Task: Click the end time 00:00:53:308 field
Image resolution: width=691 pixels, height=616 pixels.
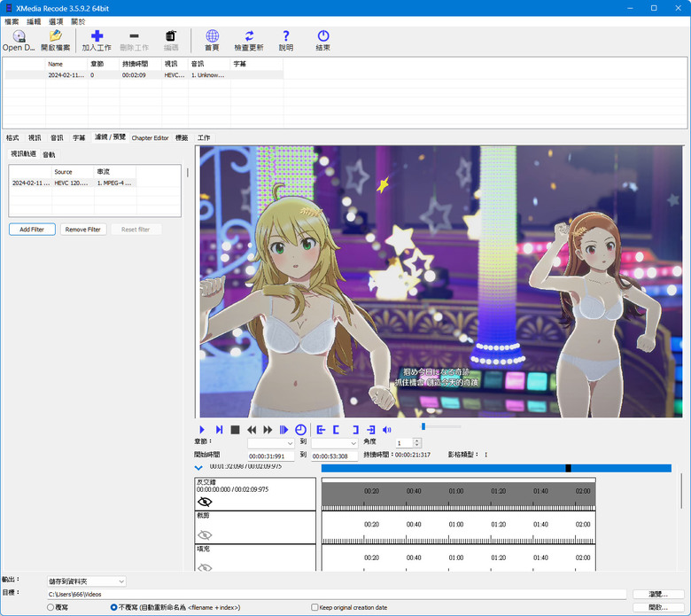Action: 335,456
